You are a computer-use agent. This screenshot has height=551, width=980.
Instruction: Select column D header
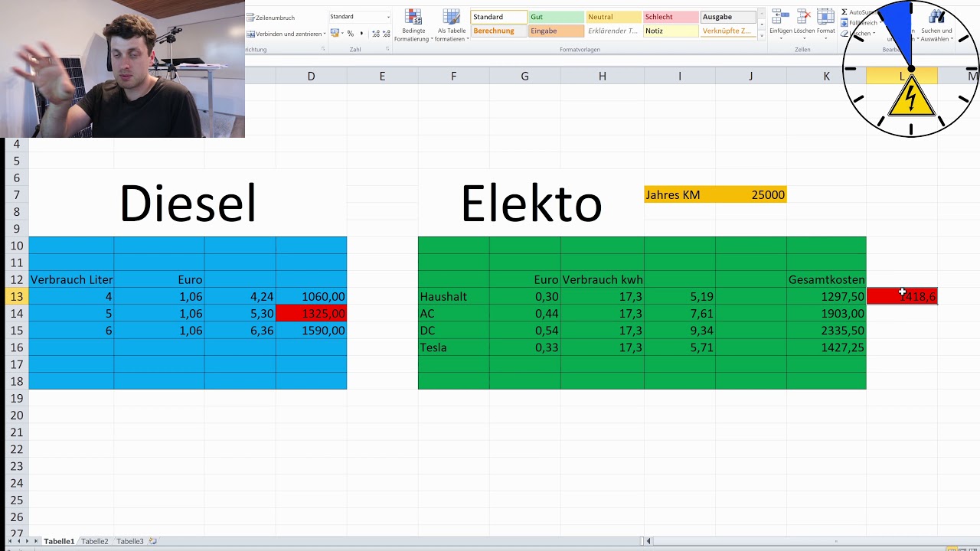pos(311,76)
